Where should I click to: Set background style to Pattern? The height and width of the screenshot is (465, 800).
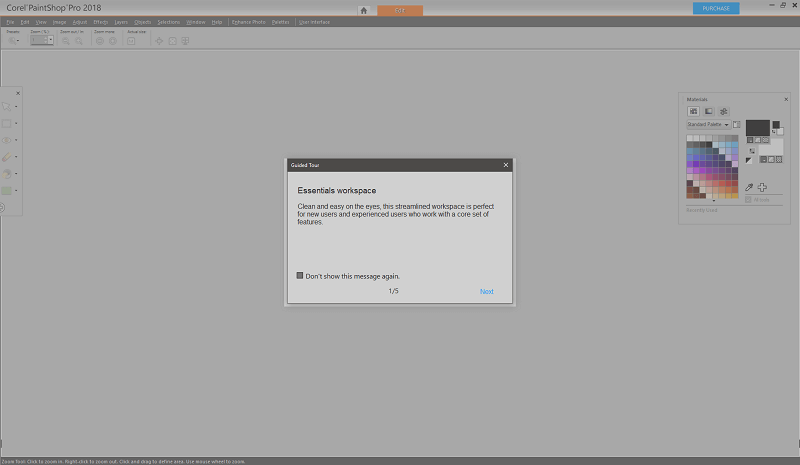tap(779, 159)
